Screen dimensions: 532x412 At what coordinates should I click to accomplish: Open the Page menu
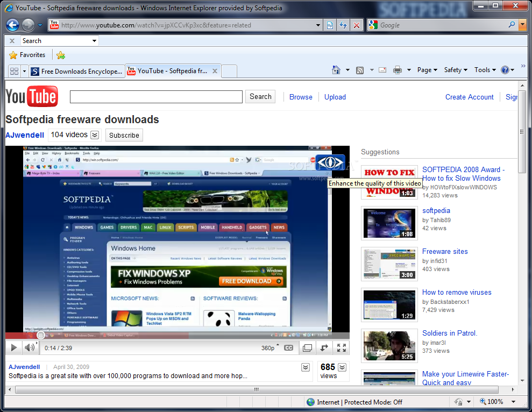coord(427,70)
